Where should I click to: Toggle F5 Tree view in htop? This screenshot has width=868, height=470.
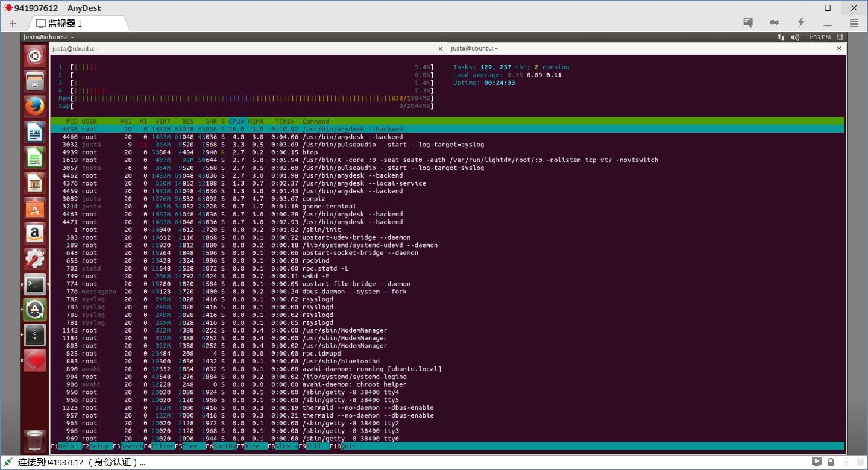pyautogui.click(x=189, y=446)
